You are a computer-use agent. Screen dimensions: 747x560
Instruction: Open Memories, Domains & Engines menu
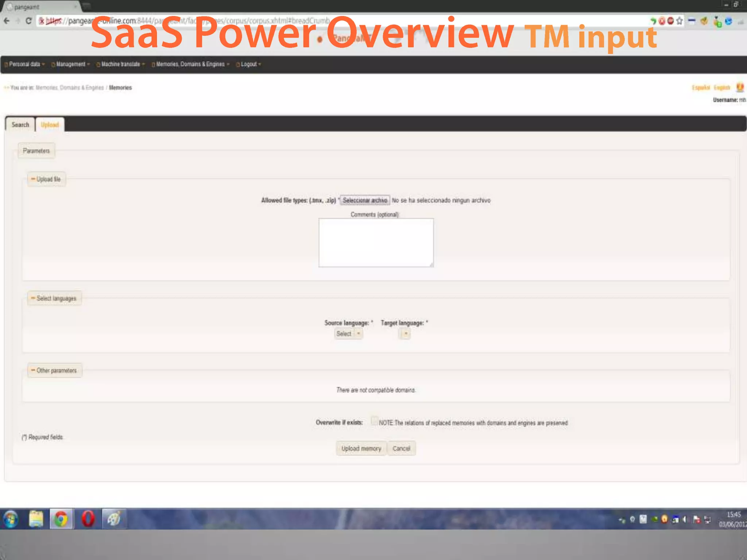pyautogui.click(x=190, y=64)
